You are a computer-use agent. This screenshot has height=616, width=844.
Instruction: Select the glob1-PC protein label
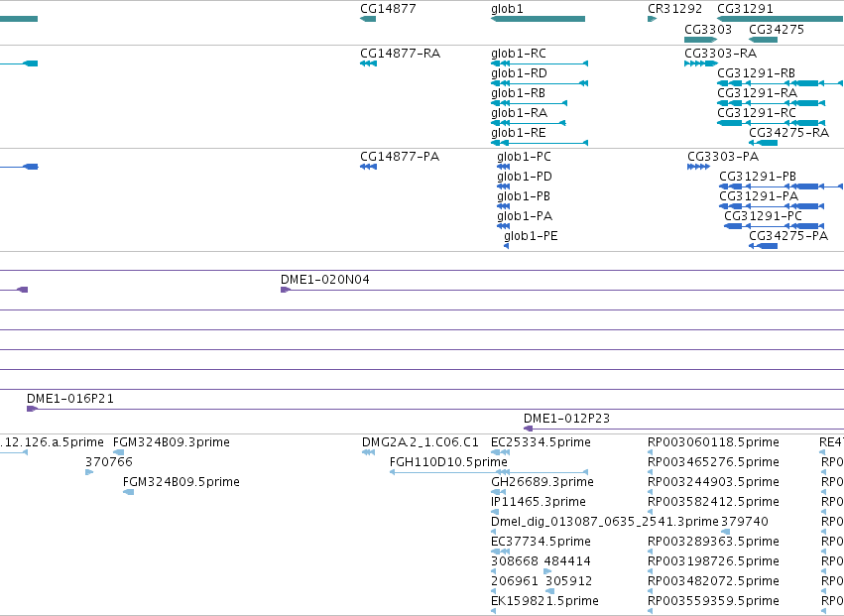(x=524, y=158)
